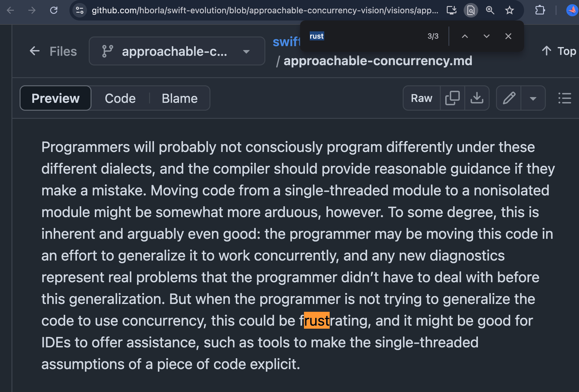Open the more edit options dropdown arrow

533,98
